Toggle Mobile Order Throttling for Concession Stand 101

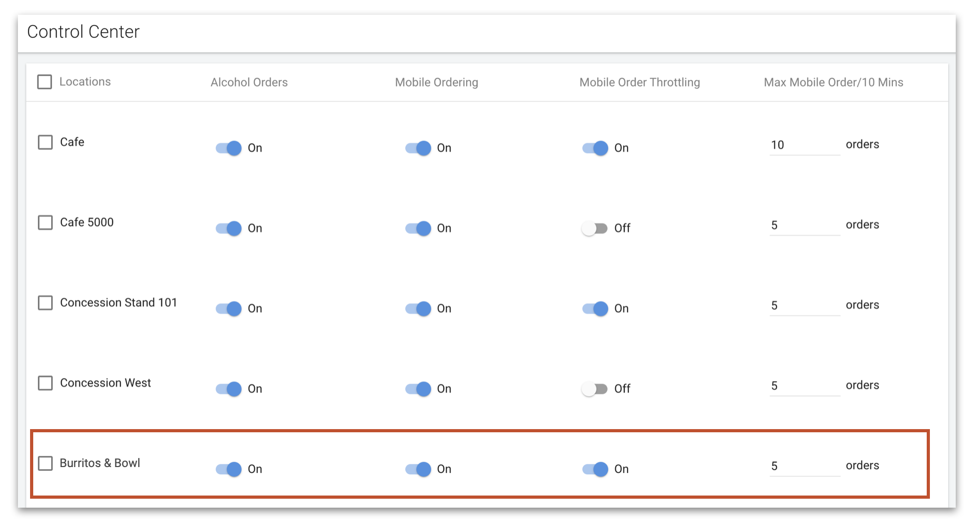[x=595, y=308]
